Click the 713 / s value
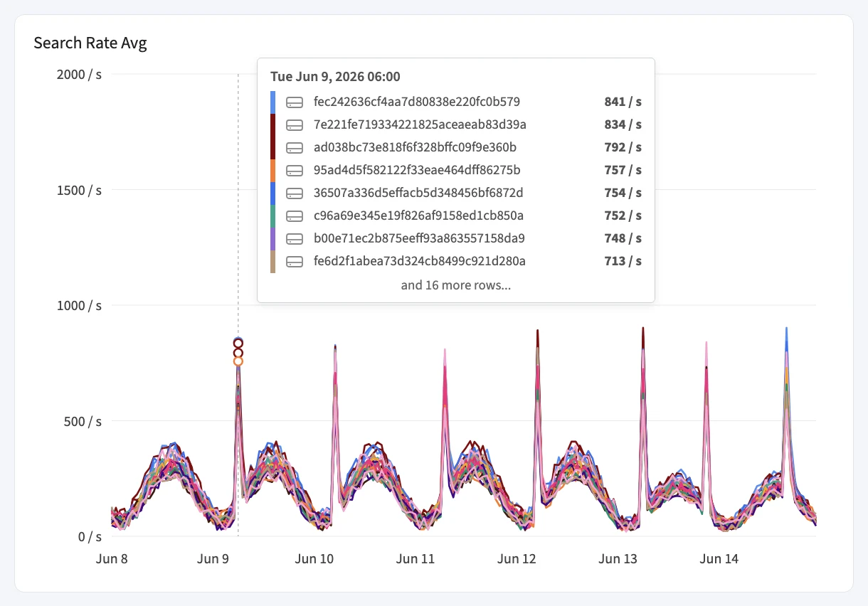 623,261
